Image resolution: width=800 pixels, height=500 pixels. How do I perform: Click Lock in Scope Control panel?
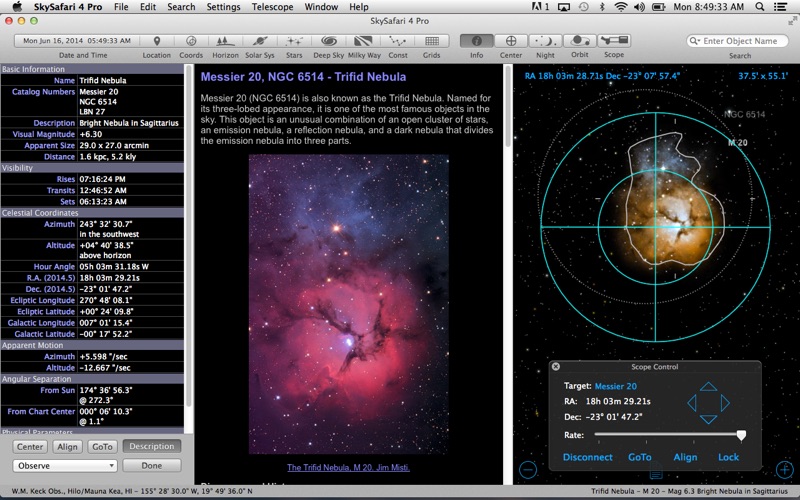(728, 457)
